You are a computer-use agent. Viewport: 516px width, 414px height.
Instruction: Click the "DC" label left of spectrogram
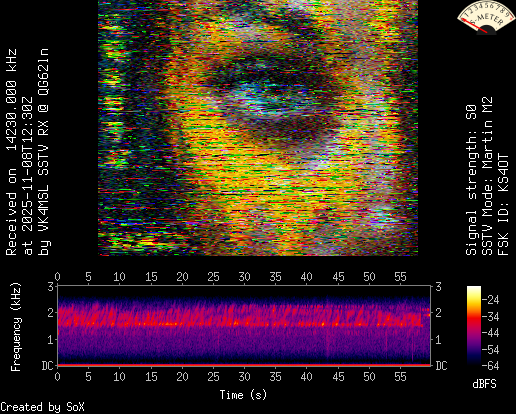[x=48, y=366]
